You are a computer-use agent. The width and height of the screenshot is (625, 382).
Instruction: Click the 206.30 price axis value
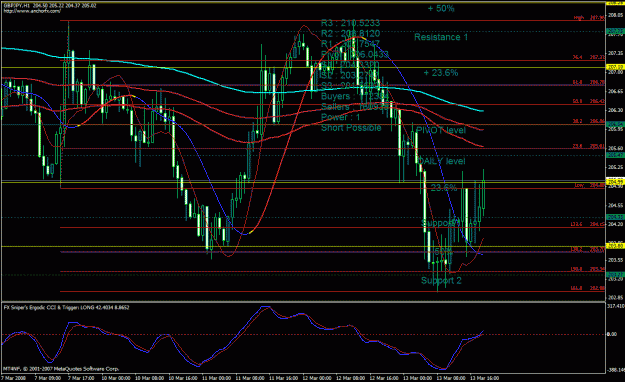[616, 110]
